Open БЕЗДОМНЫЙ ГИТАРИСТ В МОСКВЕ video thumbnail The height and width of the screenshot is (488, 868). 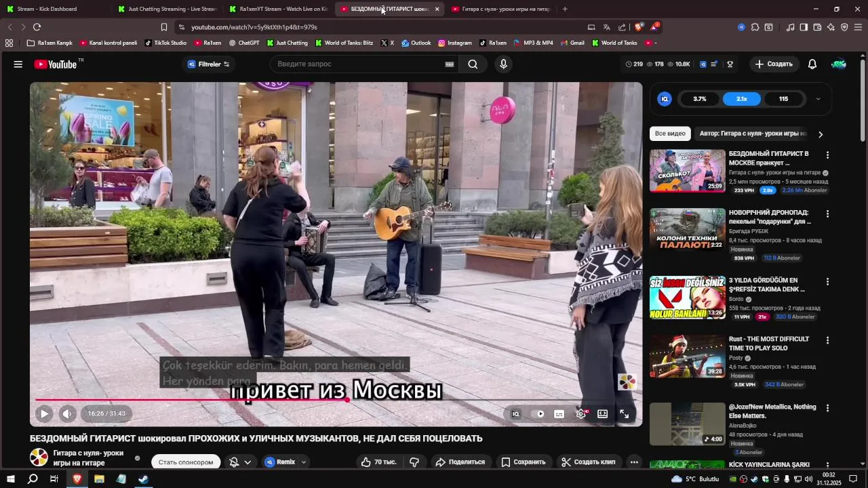click(688, 171)
